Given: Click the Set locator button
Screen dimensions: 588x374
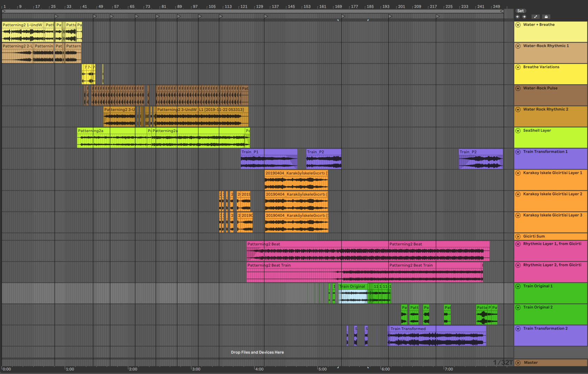Looking at the screenshot, I should tap(520, 11).
